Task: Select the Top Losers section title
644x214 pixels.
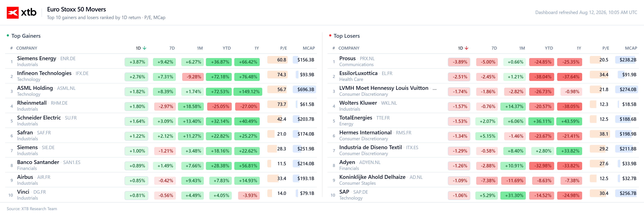Action: tap(347, 36)
